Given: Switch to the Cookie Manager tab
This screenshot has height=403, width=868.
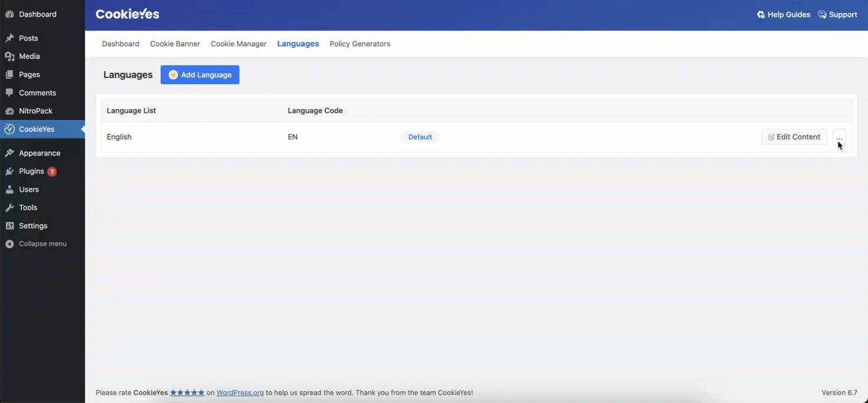Looking at the screenshot, I should tap(239, 44).
